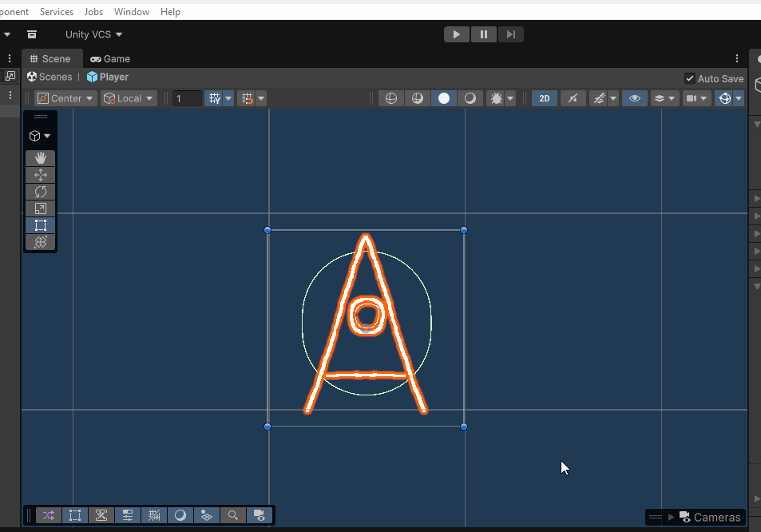Select Wireframe draw mode icon
Viewport: 761px width, 532px height.
pyautogui.click(x=391, y=98)
